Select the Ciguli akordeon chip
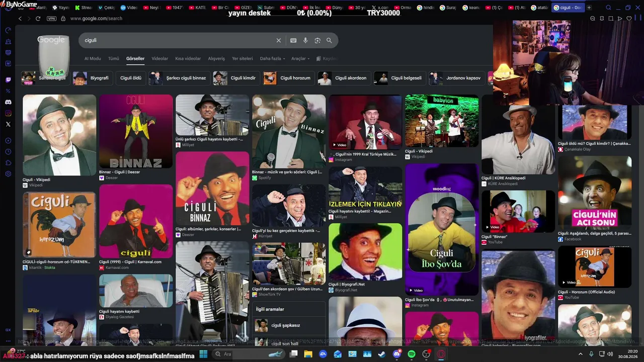Image resolution: width=644 pixels, height=362 pixels. (345, 78)
